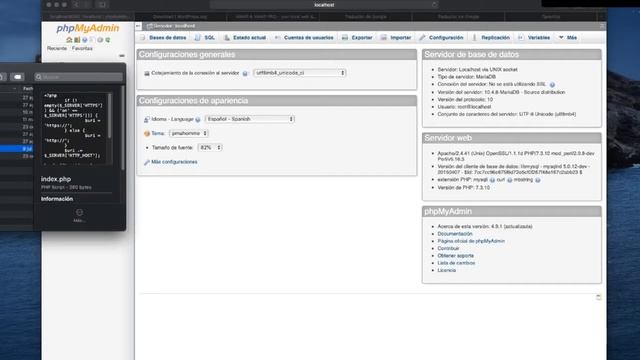Open help icon after mysqli extension
Screen dimensions: 640x360
(492, 180)
